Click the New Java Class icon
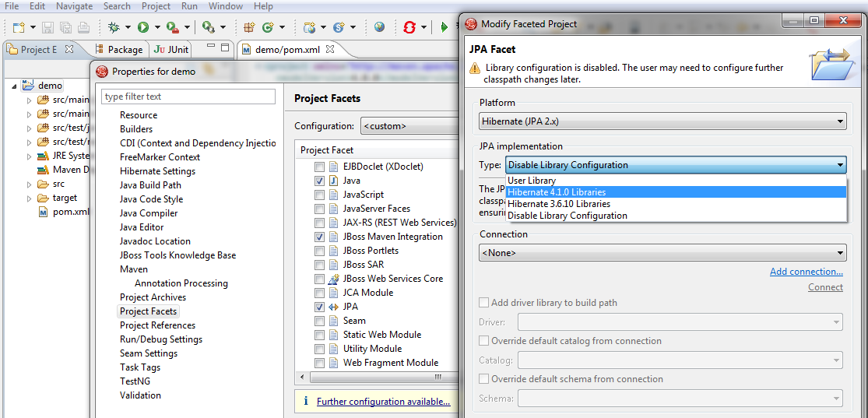 [x=268, y=26]
